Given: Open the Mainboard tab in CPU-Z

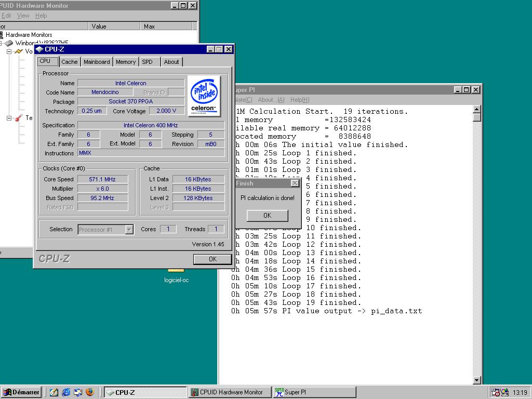Looking at the screenshot, I should coord(97,62).
